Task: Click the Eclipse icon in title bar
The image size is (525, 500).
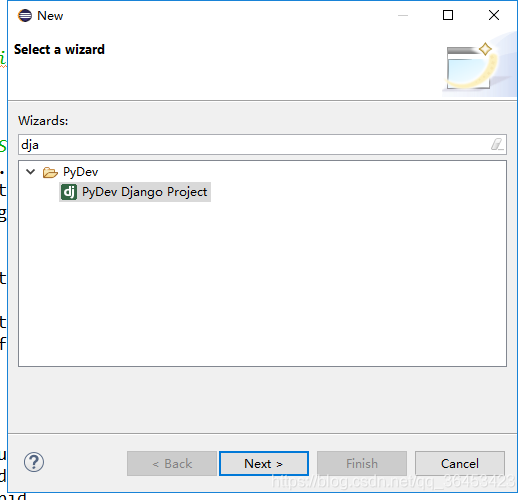Action: tap(25, 15)
